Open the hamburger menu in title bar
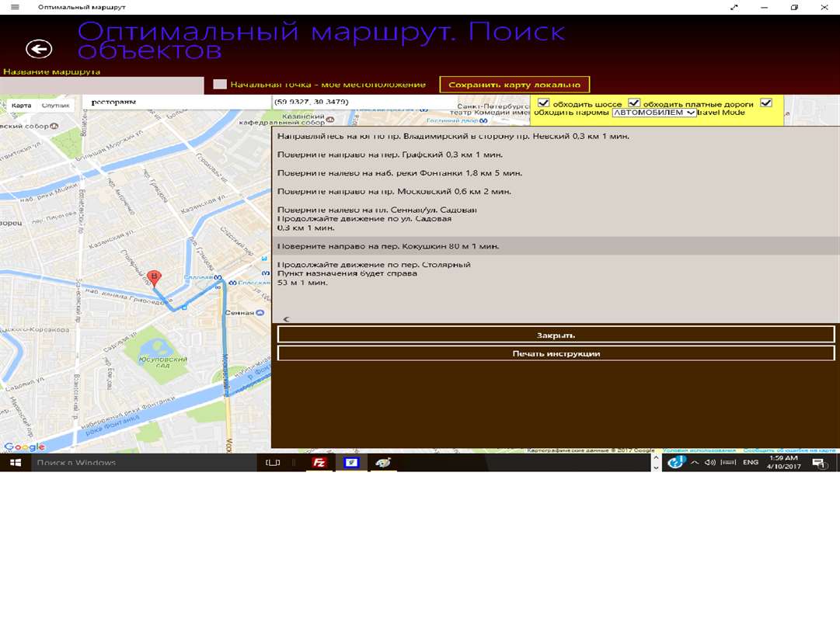This screenshot has height=629, width=840. pyautogui.click(x=15, y=7)
